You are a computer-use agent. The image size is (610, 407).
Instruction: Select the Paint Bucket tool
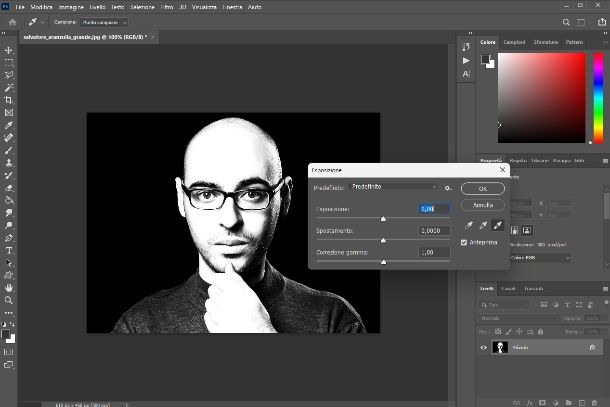(x=9, y=200)
